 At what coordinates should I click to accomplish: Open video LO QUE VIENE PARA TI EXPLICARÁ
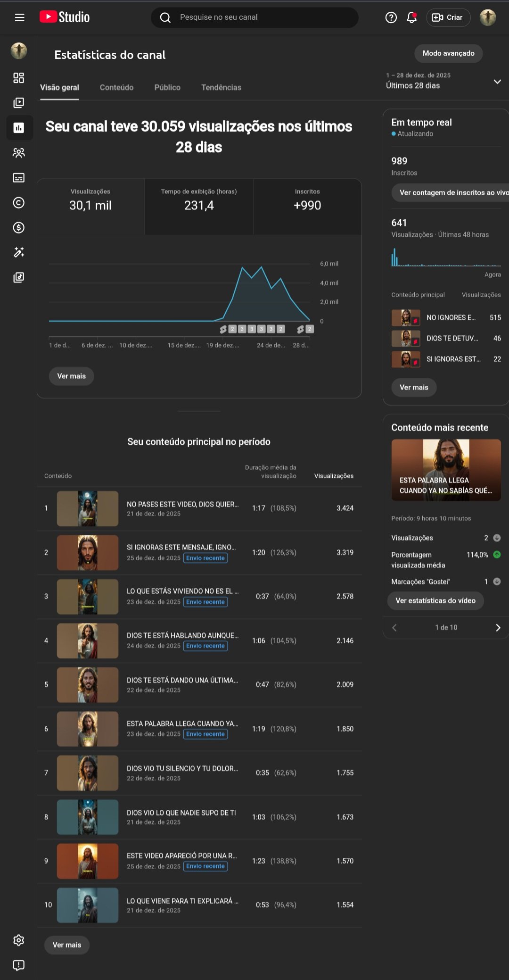[x=182, y=901]
